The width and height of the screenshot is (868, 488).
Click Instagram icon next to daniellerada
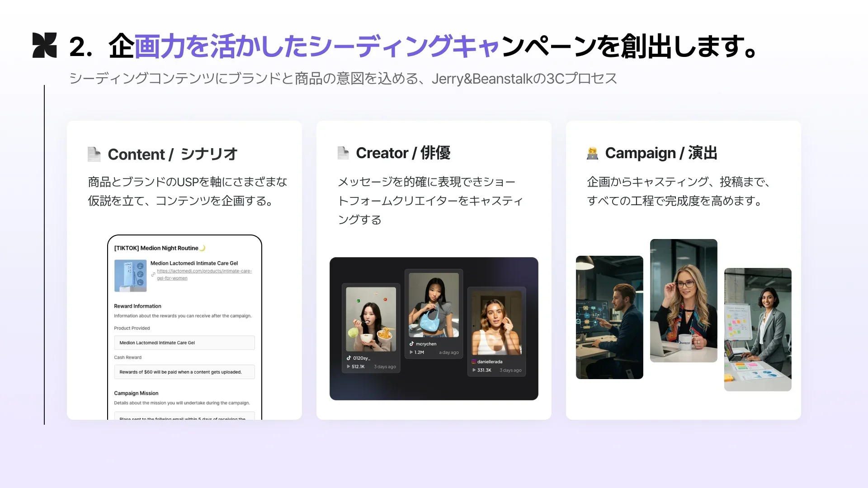coord(474,361)
